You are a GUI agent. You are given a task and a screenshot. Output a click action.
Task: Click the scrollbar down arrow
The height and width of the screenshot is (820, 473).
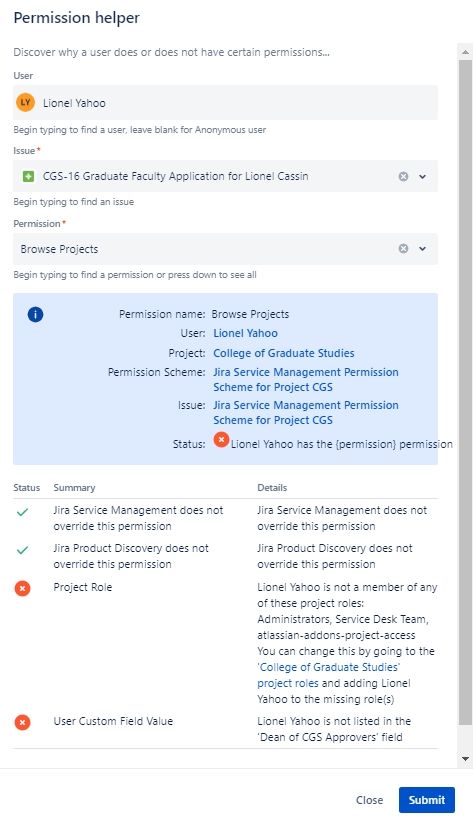[465, 759]
